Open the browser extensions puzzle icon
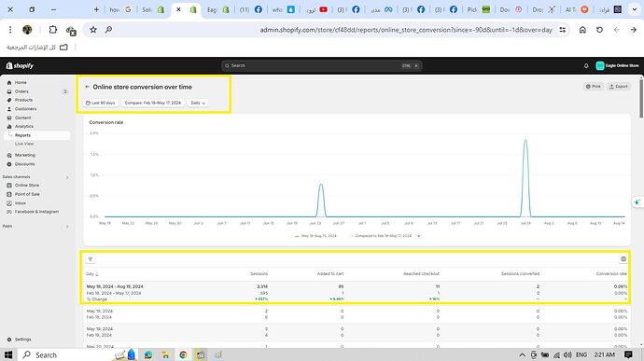This screenshot has width=644, height=361. click(53, 30)
